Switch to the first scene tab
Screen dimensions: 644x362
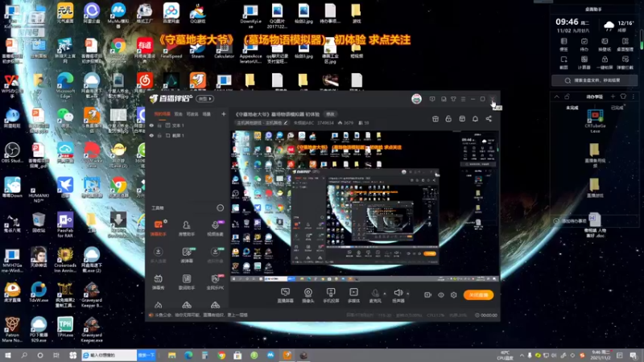[162, 114]
